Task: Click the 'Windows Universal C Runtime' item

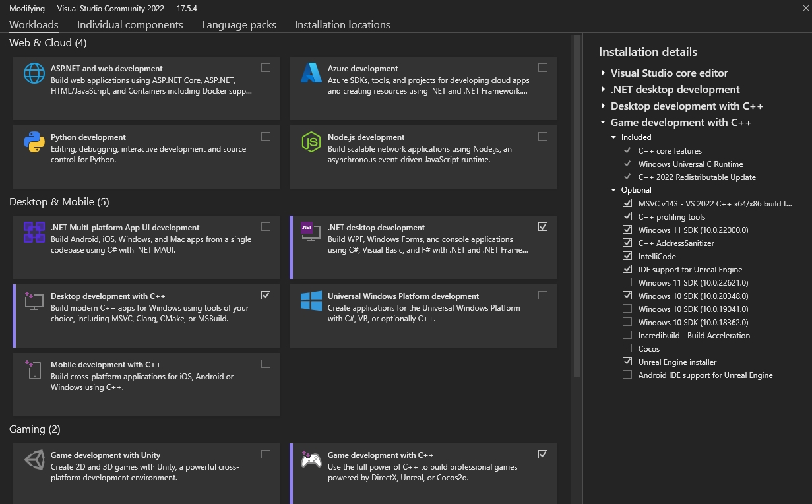Action: (691, 164)
